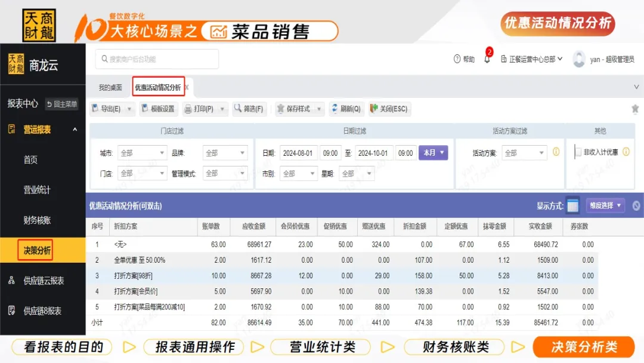Click the 回主菜单 button
Viewport: 644px width, 363px height.
coord(62,104)
